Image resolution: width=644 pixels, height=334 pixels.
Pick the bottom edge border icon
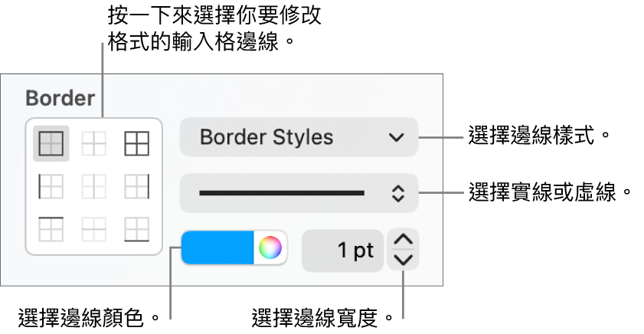tap(137, 229)
